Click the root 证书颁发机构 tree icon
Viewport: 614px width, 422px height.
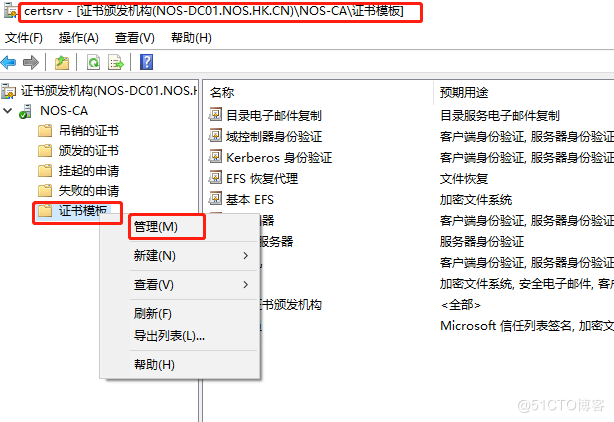9,91
